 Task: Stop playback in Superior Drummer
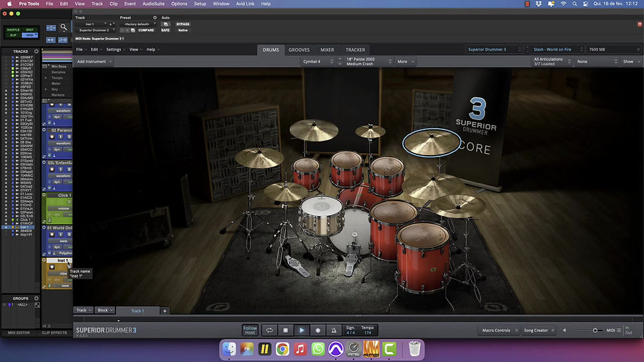click(285, 330)
